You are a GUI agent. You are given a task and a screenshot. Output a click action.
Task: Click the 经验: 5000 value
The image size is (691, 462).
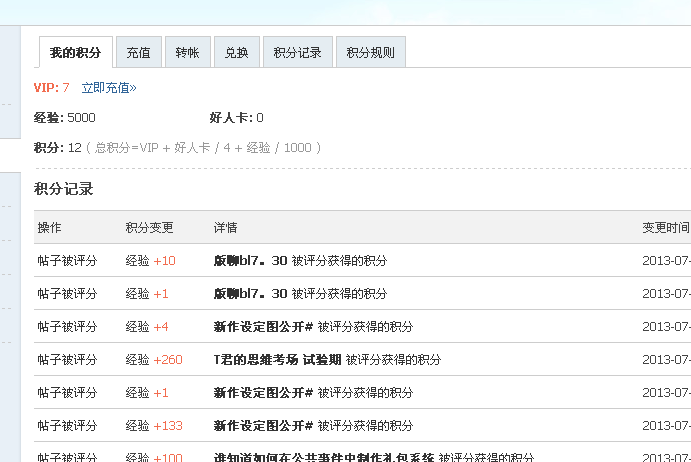tap(65, 118)
